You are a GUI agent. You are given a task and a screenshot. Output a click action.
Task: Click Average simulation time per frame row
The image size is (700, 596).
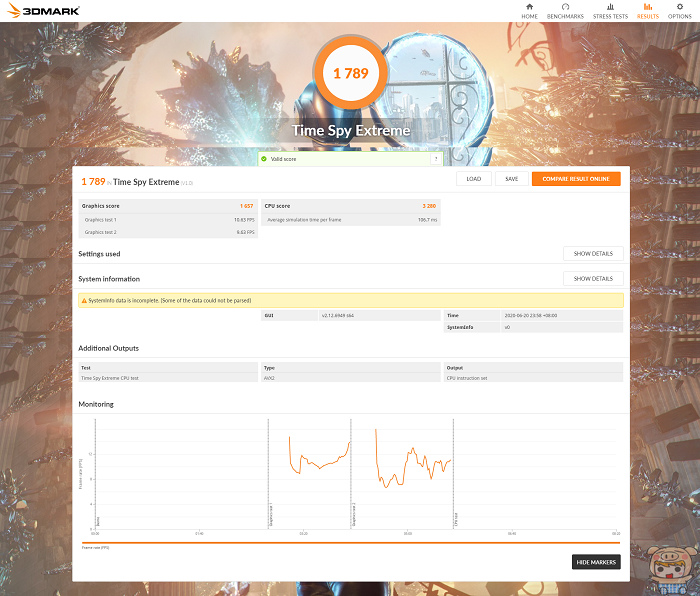tap(351, 220)
